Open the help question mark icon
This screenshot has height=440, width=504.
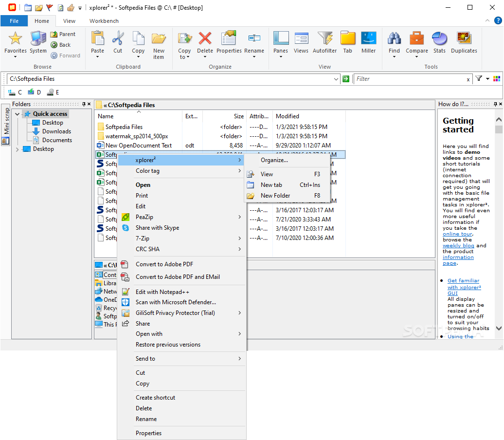pos(498,20)
